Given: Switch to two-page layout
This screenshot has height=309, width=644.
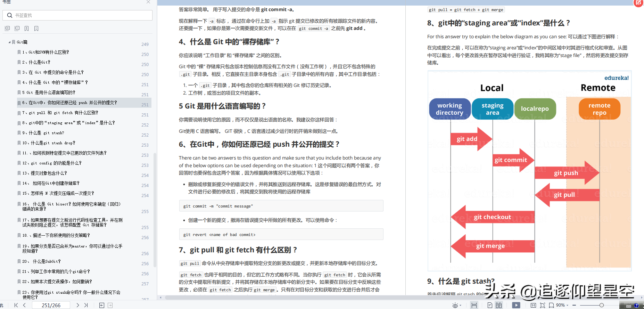Looking at the screenshot, I should click(499, 305).
